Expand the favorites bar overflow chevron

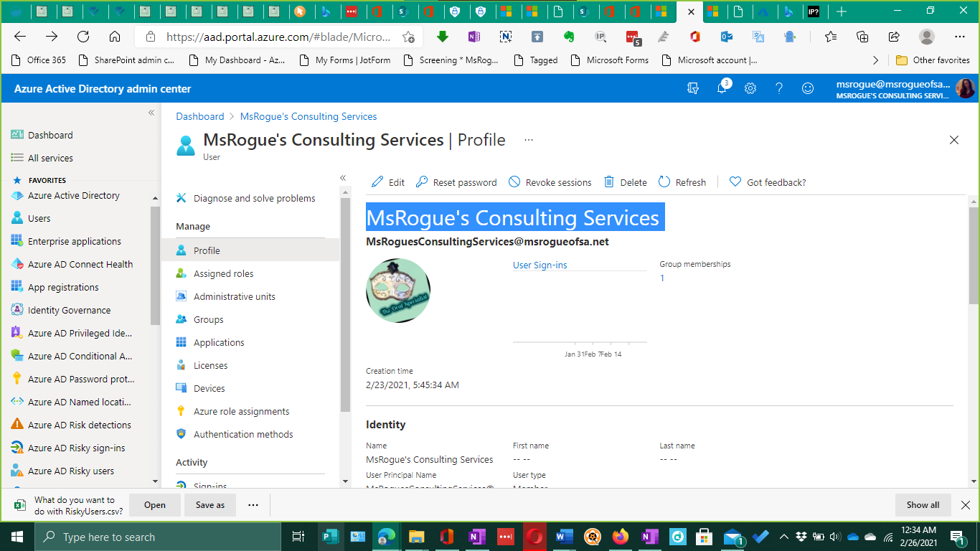pyautogui.click(x=875, y=60)
